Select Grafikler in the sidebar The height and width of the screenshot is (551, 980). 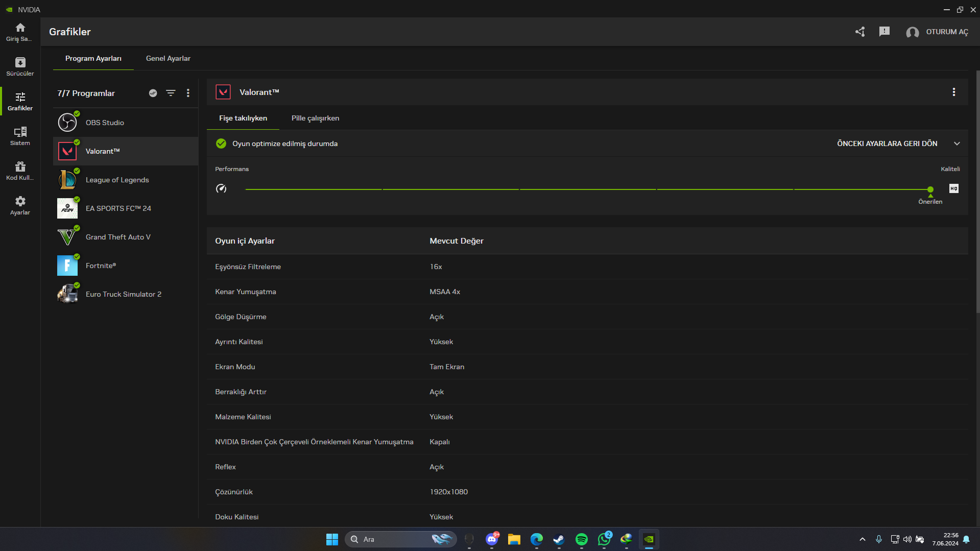(20, 101)
